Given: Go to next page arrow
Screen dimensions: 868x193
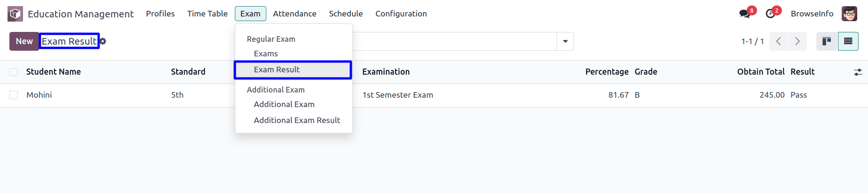Looking at the screenshot, I should tap(798, 41).
